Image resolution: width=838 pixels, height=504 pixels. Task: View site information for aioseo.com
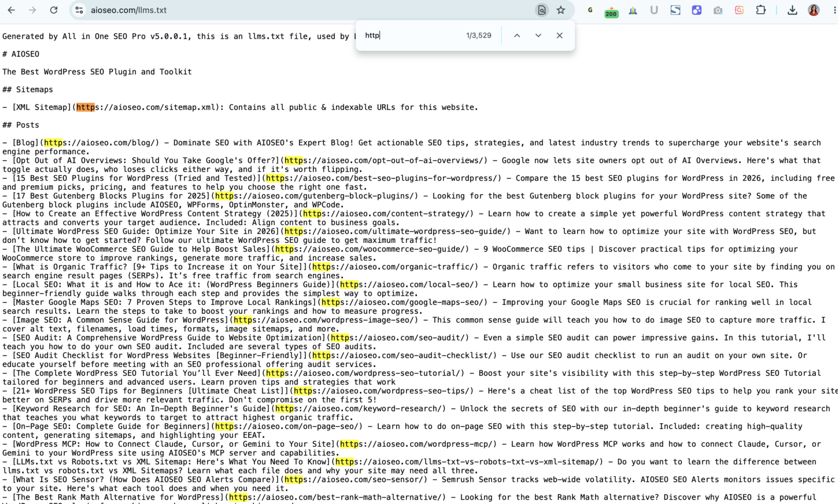79,10
